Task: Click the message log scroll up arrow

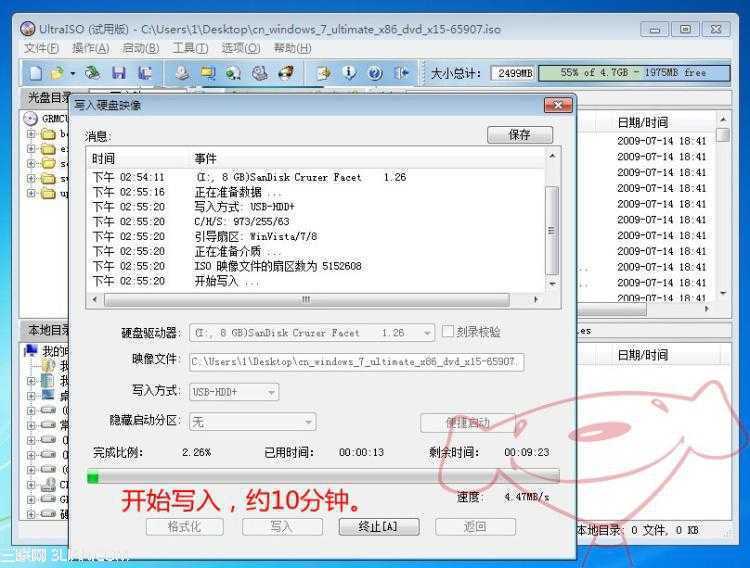Action: point(552,156)
